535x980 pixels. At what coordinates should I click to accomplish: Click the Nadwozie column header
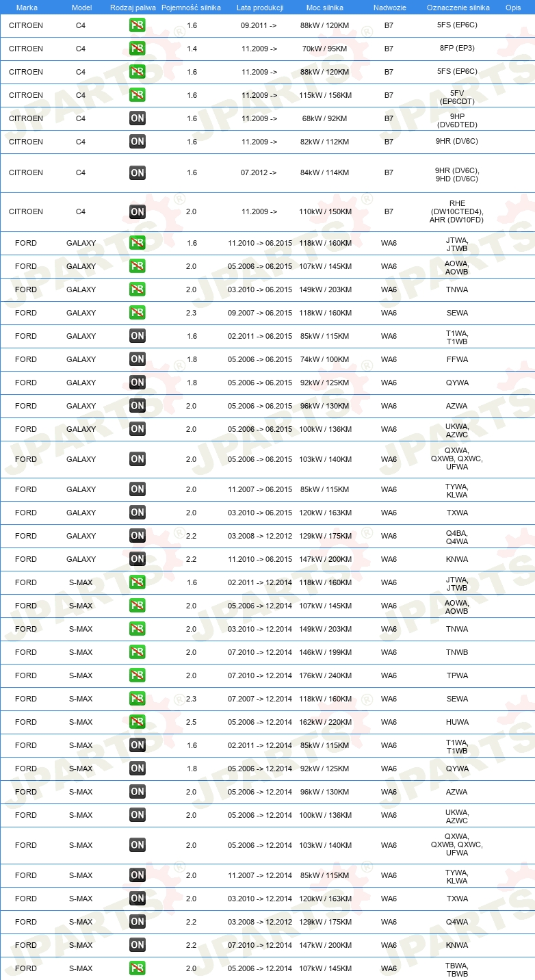click(x=389, y=8)
